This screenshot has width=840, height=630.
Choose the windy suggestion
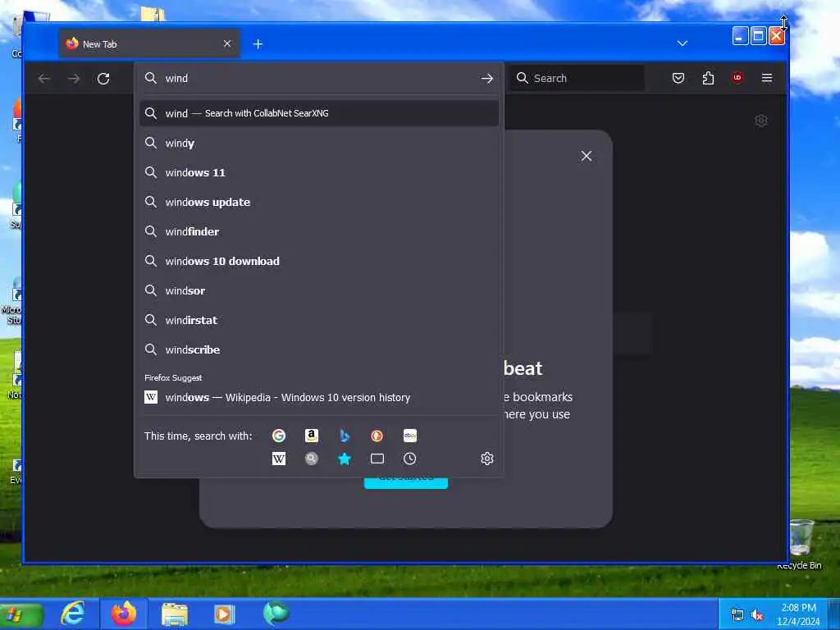(319, 143)
